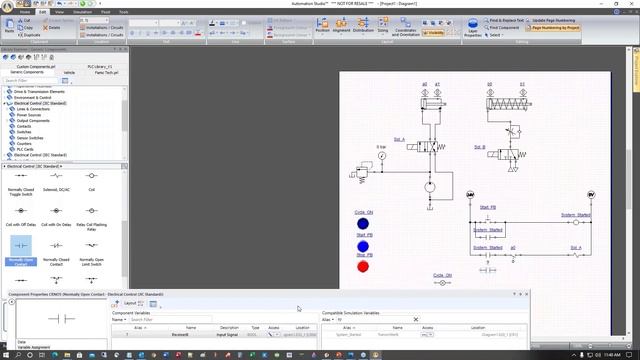The width and height of the screenshot is (640, 360).
Task: Click the Copy command
Action: pyautogui.click(x=25, y=27)
